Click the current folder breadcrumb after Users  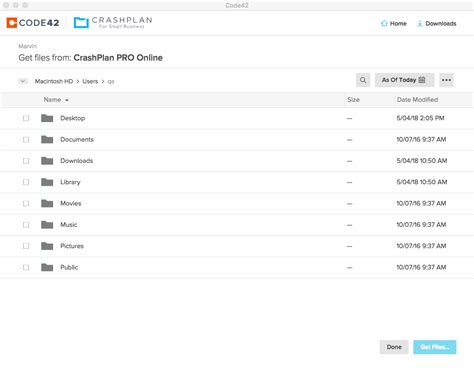pyautogui.click(x=111, y=82)
